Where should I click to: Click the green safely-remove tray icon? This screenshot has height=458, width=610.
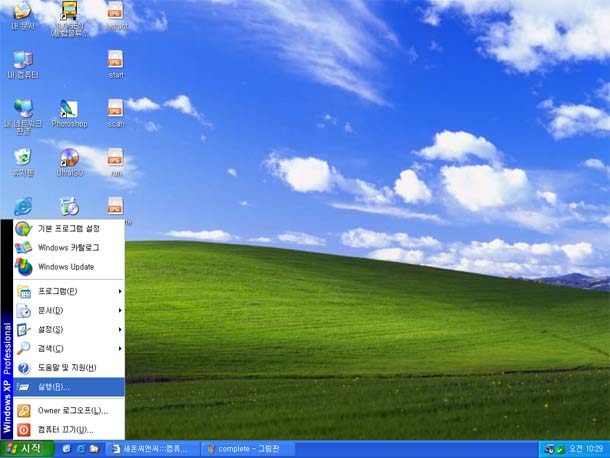(559, 449)
